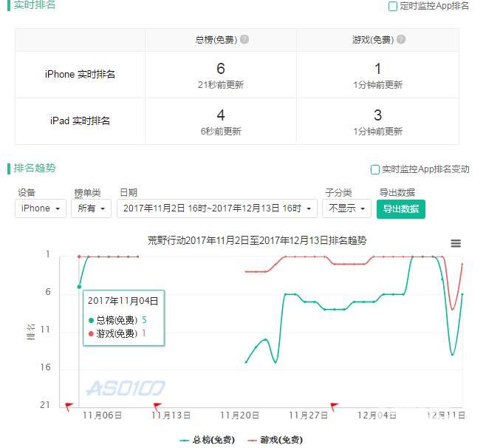This screenshot has height=448, width=486.
Task: Toggle the 总榜(免费) legend series
Action: (x=208, y=440)
